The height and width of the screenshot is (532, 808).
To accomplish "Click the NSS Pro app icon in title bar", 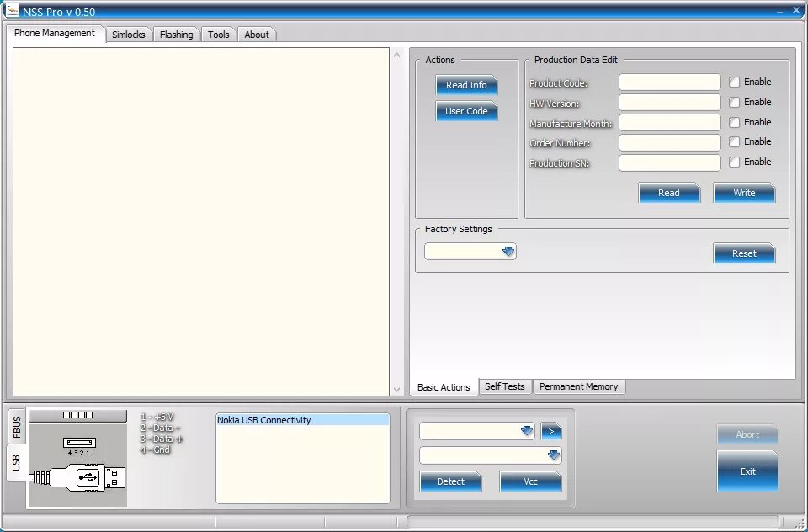I will tap(13, 10).
